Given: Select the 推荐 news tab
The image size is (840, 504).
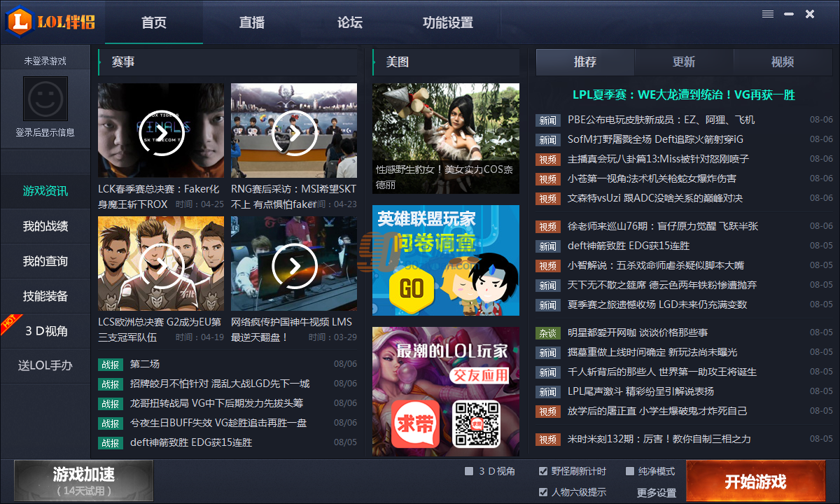Looking at the screenshot, I should (x=585, y=62).
